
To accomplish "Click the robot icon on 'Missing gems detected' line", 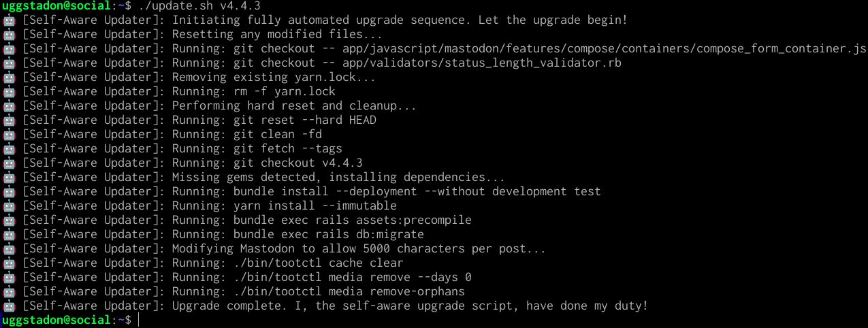I will [x=9, y=178].
